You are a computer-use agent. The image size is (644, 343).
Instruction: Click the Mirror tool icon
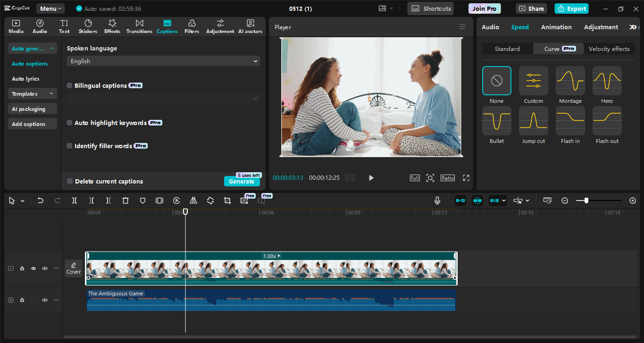click(193, 200)
